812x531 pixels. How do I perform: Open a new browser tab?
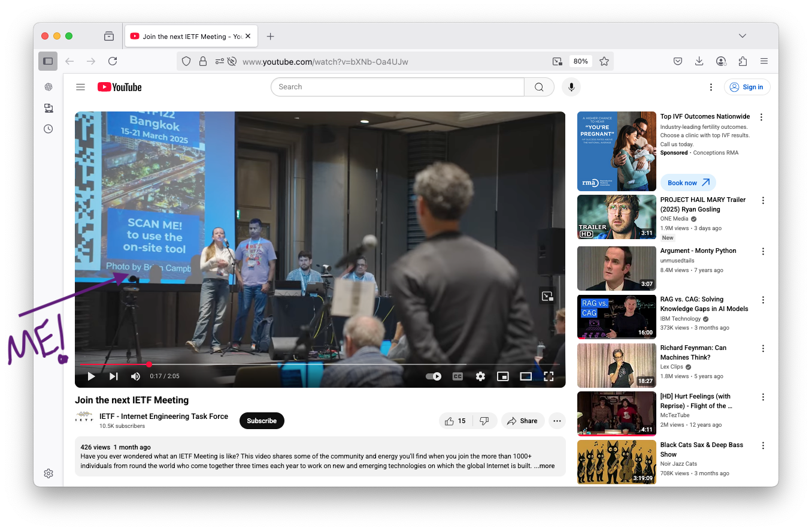click(x=270, y=37)
